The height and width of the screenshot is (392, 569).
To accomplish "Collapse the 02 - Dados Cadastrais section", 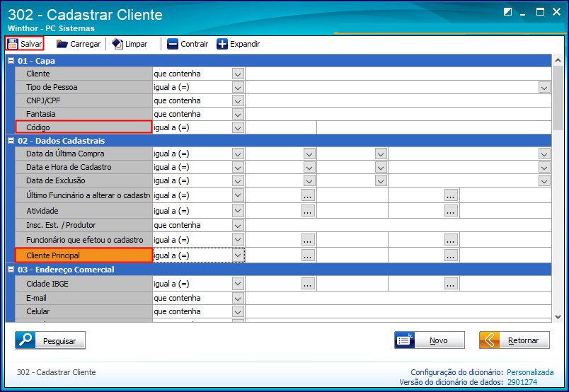I will pyautogui.click(x=11, y=141).
